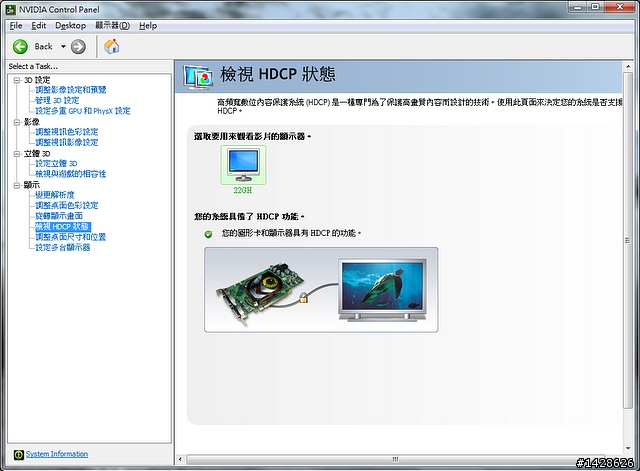Open the Help menu

coord(148,26)
